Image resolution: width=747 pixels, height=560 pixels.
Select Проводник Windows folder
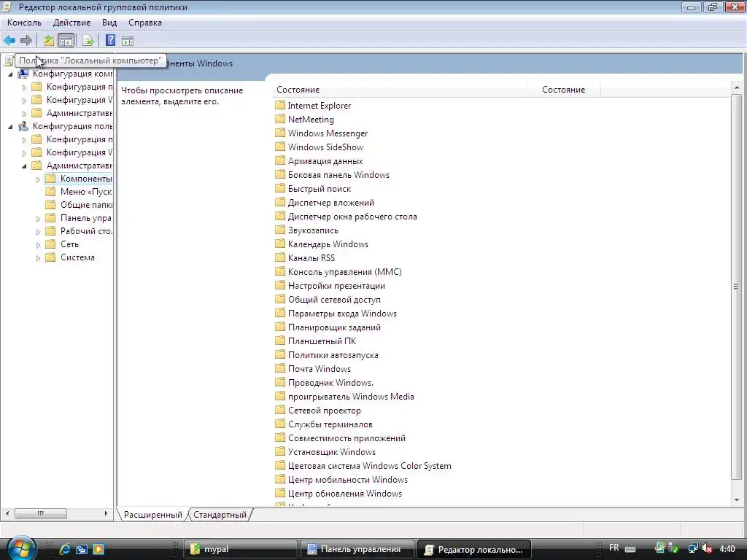pos(324,382)
